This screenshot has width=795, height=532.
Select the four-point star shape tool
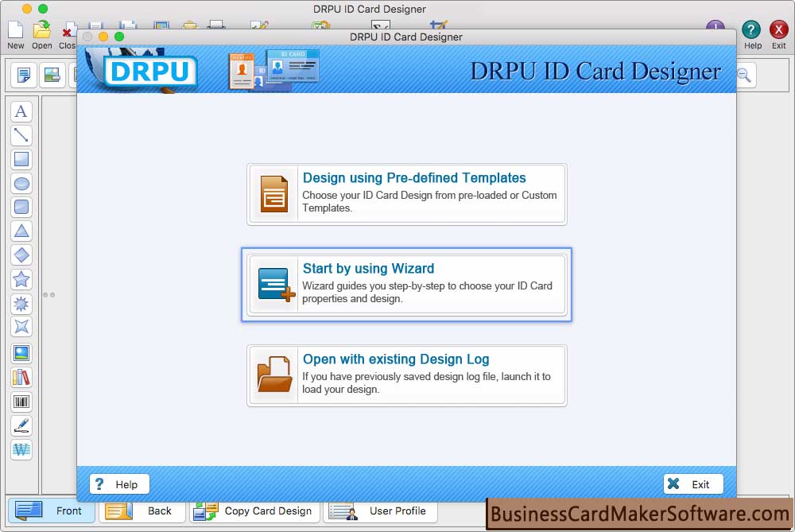[21, 327]
